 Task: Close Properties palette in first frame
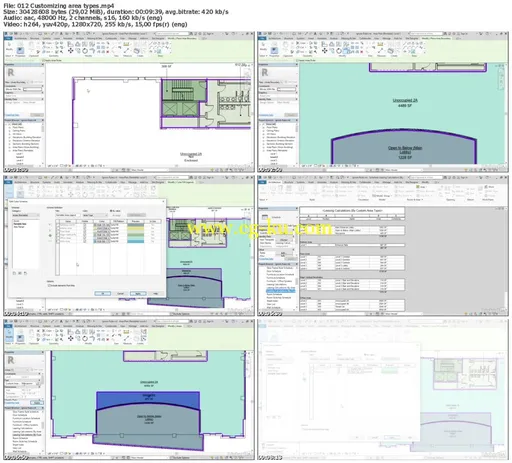coord(43,64)
